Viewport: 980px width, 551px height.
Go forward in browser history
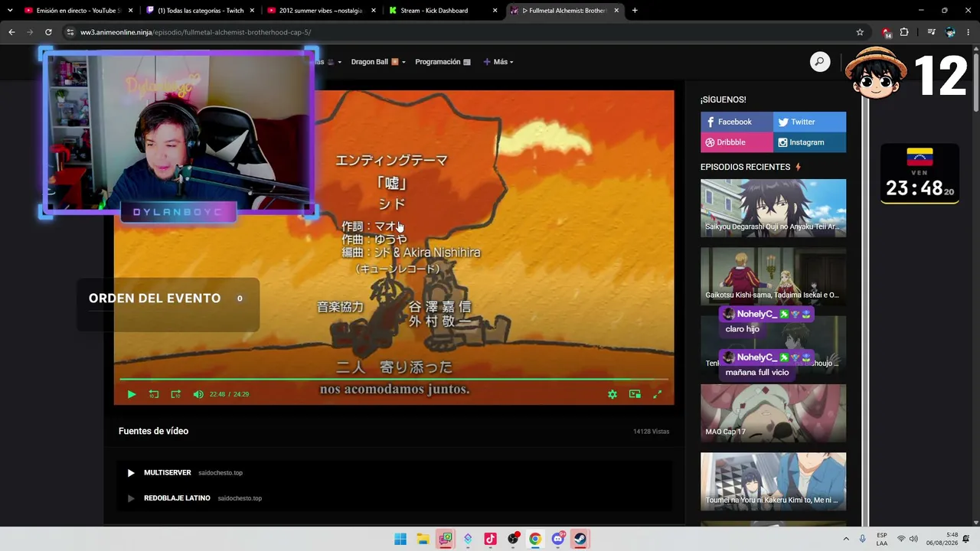pos(30,32)
